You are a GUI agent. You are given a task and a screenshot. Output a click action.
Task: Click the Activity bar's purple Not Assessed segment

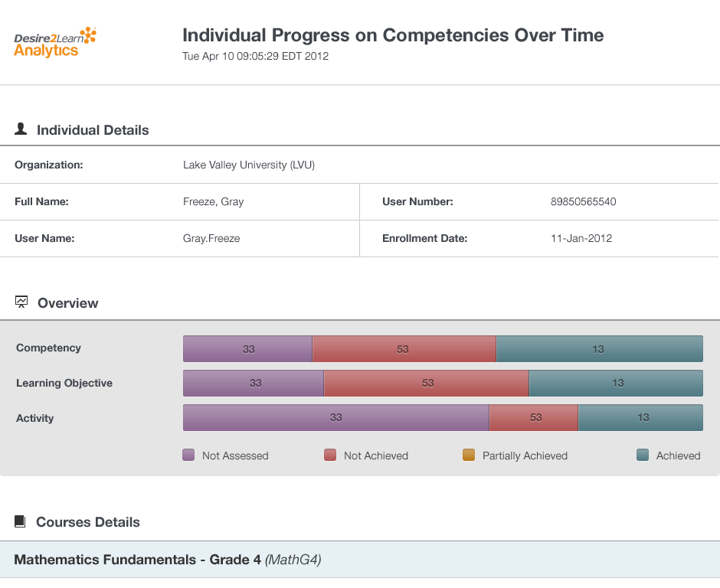tap(335, 418)
